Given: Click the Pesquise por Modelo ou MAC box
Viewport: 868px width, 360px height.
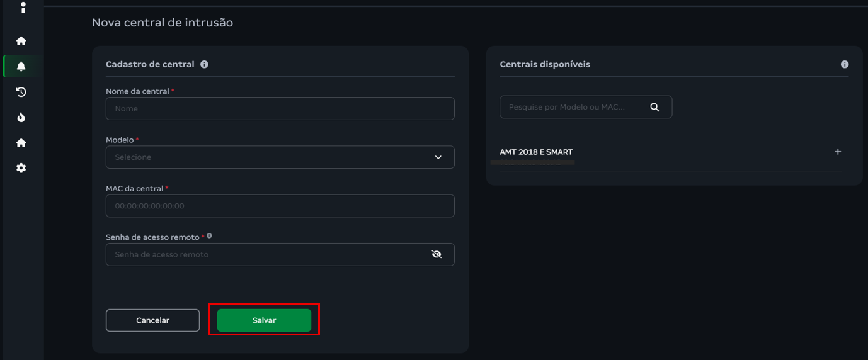Looking at the screenshot, I should [x=573, y=107].
